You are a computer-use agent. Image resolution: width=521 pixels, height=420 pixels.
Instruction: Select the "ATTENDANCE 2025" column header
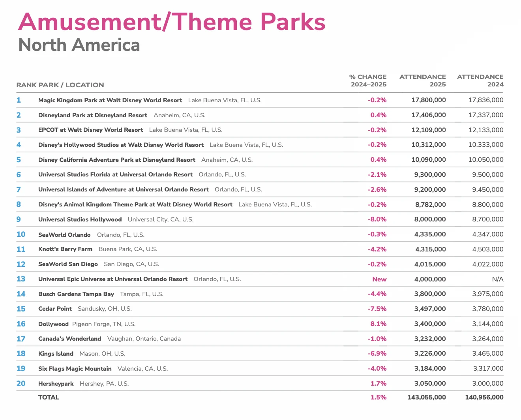(423, 81)
